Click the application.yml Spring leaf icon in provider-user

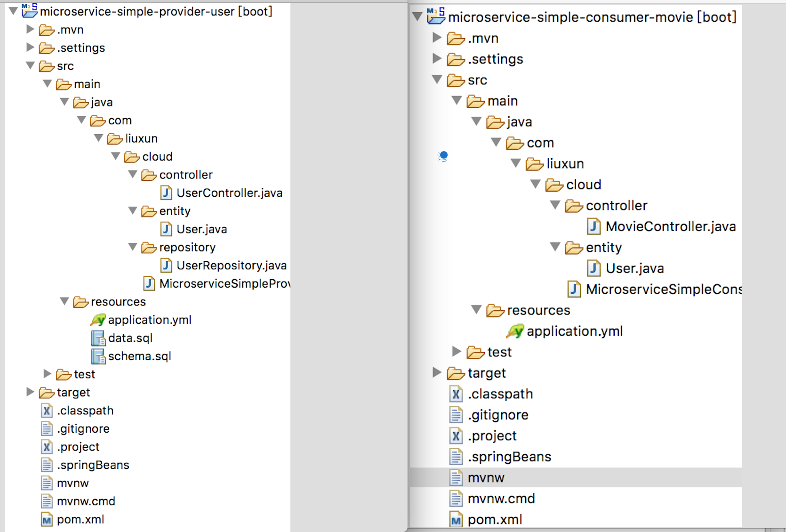point(98,320)
